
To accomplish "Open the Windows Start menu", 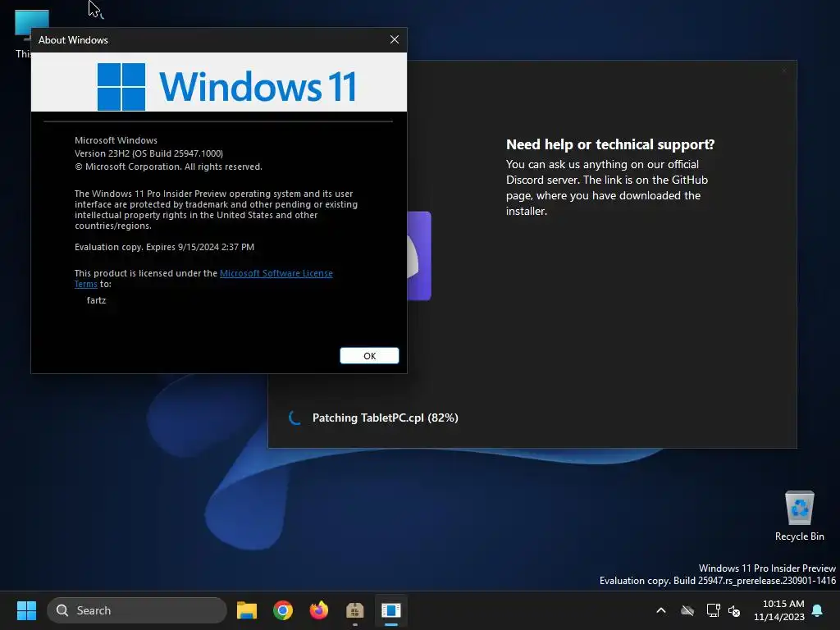I will coord(26,610).
